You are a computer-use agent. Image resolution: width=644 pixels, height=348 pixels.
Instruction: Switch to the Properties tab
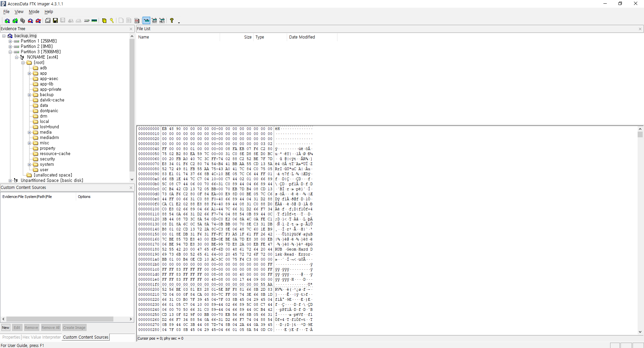(x=11, y=337)
